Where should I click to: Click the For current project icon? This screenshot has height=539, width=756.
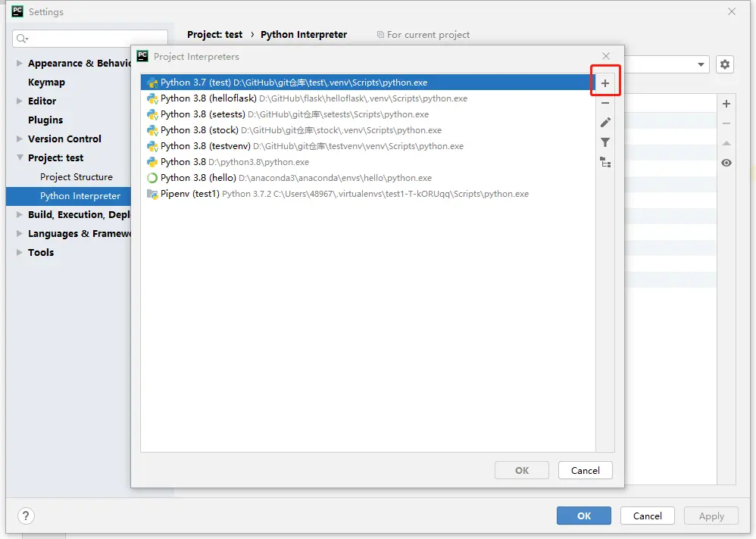coord(380,35)
